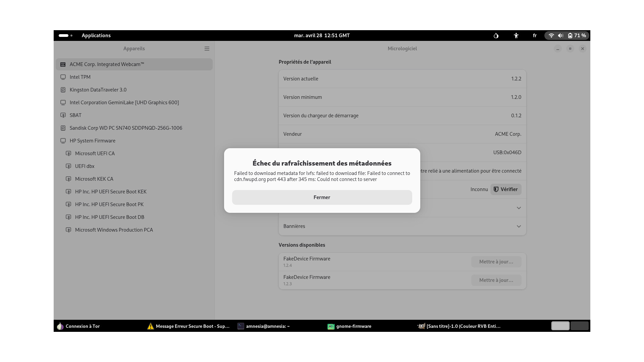Click the SBAT entry icon
This screenshot has height=362, width=644.
(x=63, y=115)
